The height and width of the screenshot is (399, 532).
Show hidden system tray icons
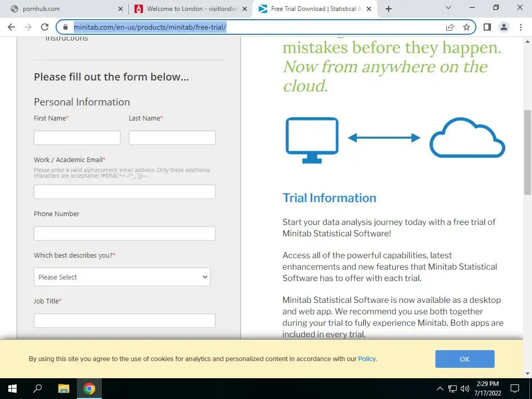point(440,389)
